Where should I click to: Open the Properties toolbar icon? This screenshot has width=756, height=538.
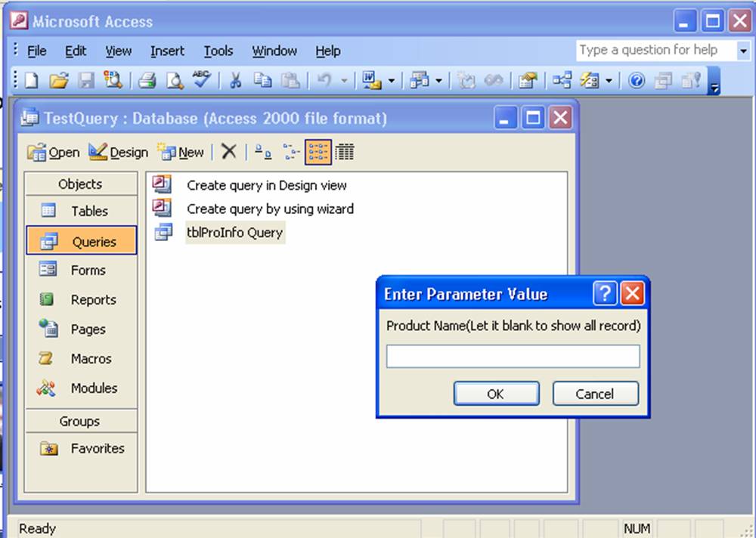click(528, 81)
